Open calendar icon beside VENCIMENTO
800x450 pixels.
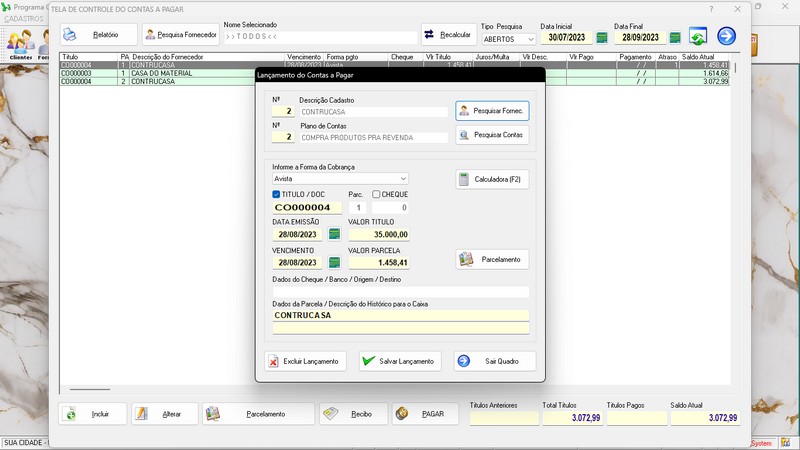click(334, 262)
